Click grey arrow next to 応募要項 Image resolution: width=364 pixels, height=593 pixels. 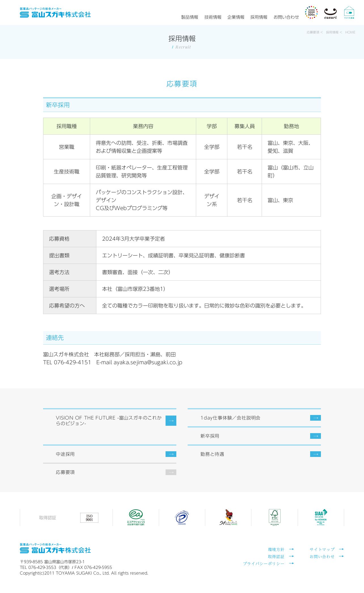click(x=171, y=472)
